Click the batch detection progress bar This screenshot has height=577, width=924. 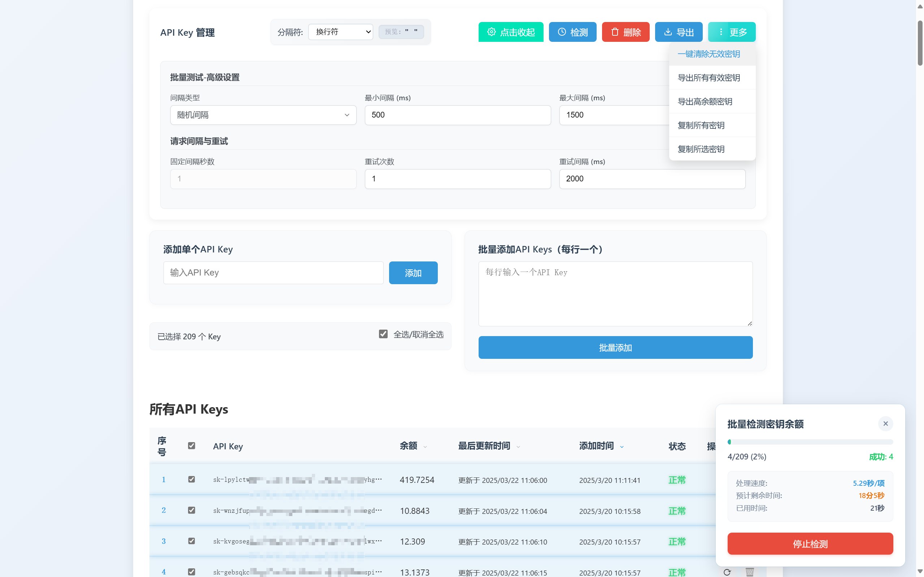[x=810, y=442]
